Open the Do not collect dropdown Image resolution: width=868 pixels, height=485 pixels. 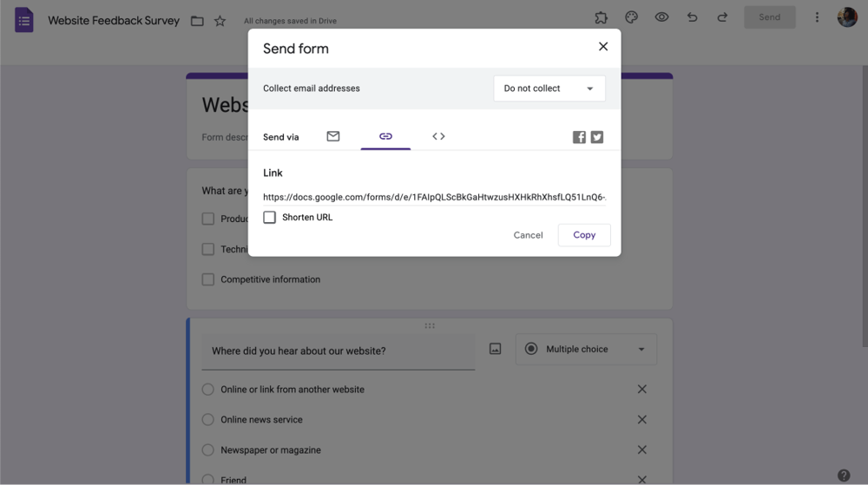pos(549,88)
